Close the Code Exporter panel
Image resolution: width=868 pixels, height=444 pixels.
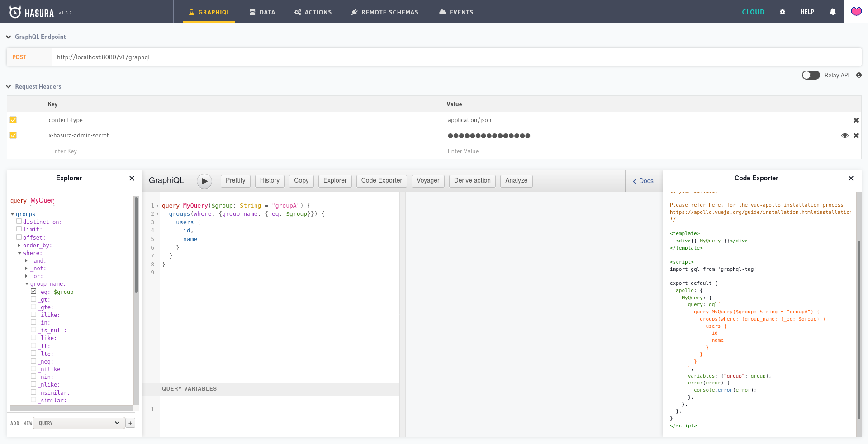click(851, 178)
